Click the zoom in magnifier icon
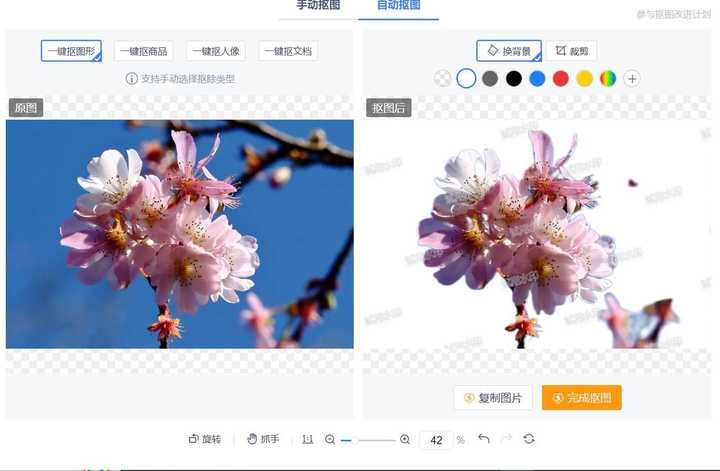 [x=405, y=439]
